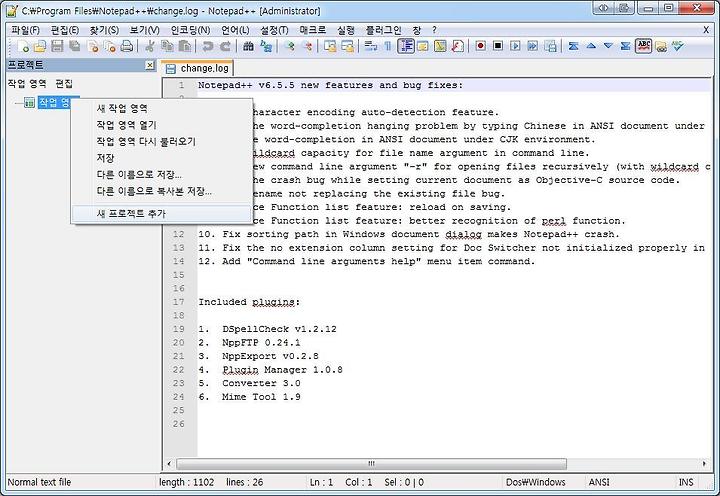
Task: Start macro recording with red dot icon
Action: 480,46
